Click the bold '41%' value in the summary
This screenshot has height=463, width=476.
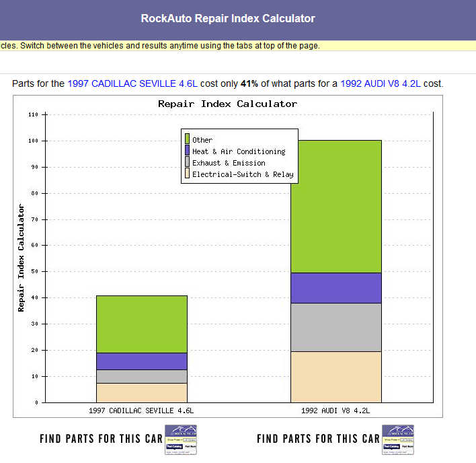pyautogui.click(x=249, y=83)
